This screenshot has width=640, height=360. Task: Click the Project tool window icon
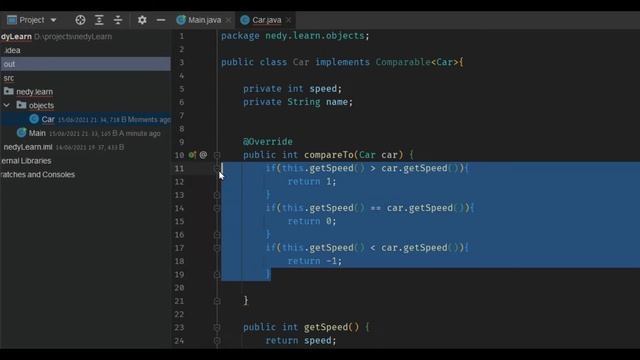(x=12, y=20)
